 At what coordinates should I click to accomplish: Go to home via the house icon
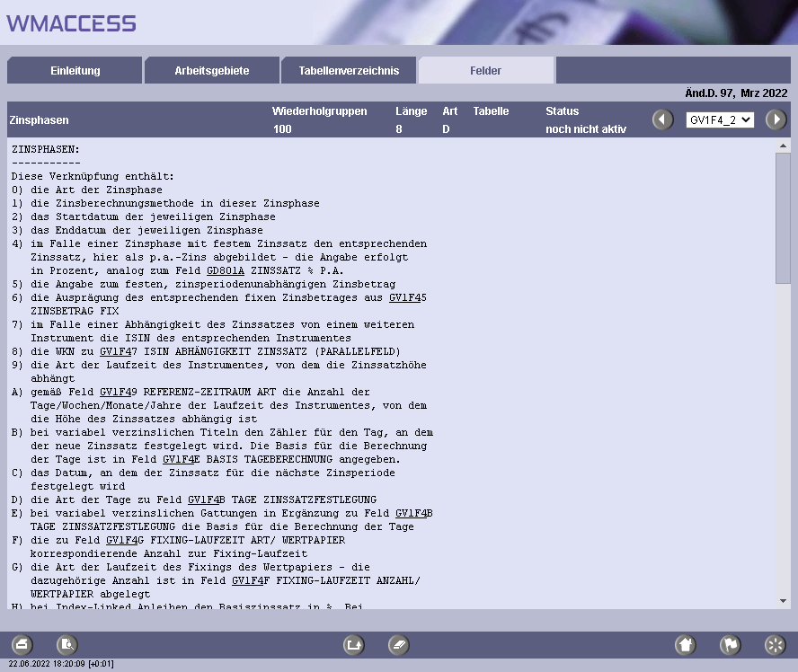pos(686,644)
